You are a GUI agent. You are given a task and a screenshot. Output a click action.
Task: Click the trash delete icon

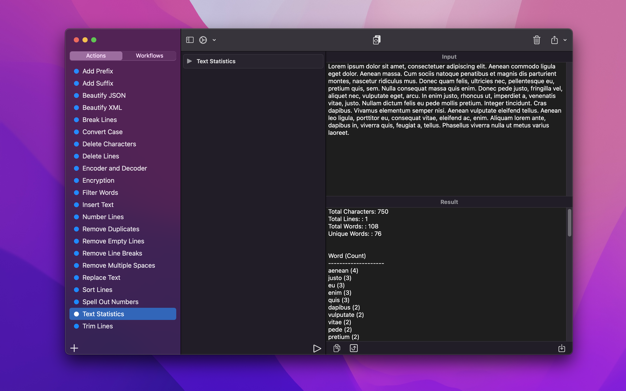point(537,40)
